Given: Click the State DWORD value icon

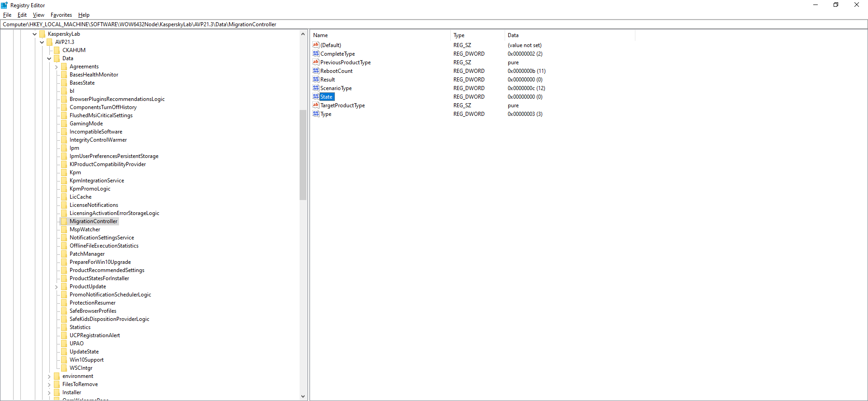Looking at the screenshot, I should point(316,96).
